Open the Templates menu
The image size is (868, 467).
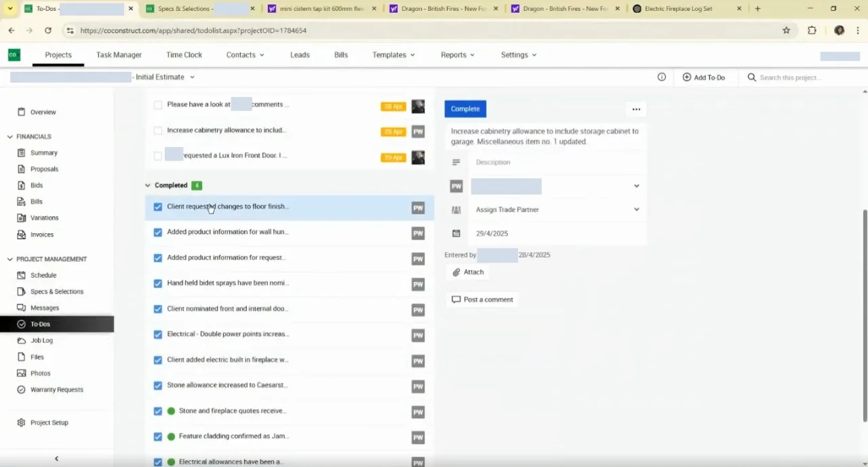(393, 55)
